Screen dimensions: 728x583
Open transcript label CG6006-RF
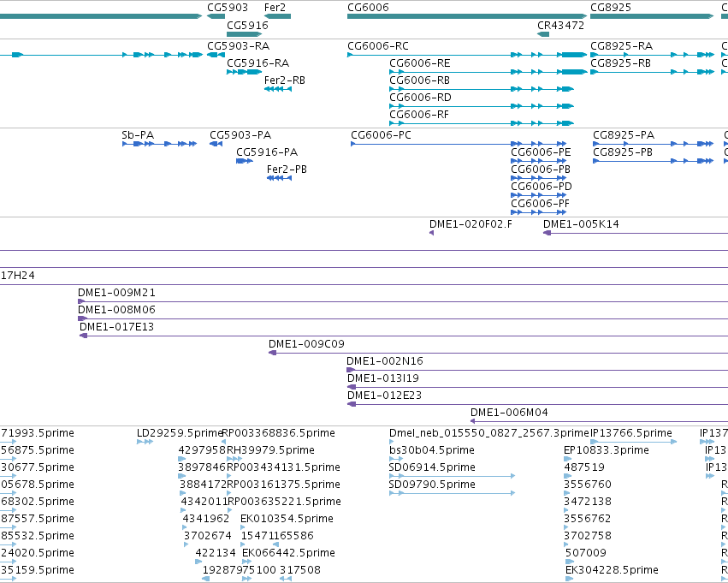[419, 115]
